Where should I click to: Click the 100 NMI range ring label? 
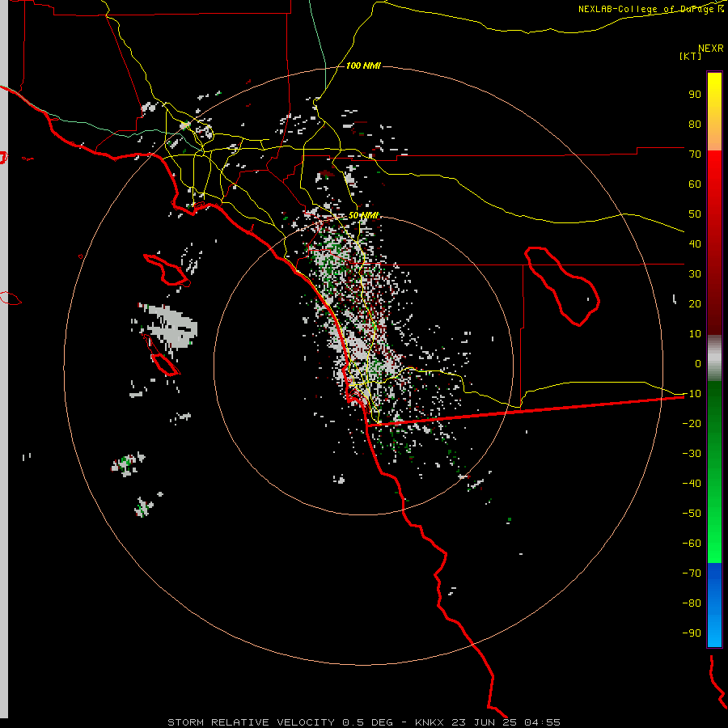[x=363, y=66]
